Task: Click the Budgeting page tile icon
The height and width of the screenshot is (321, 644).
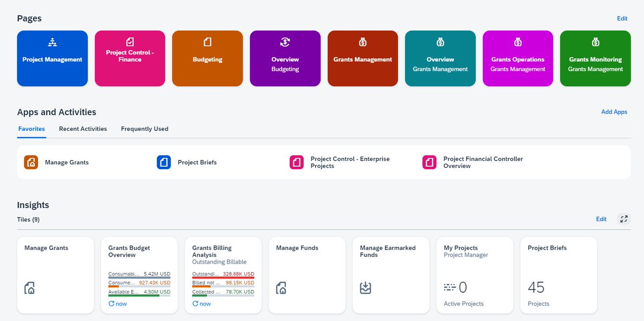Action: (208, 42)
